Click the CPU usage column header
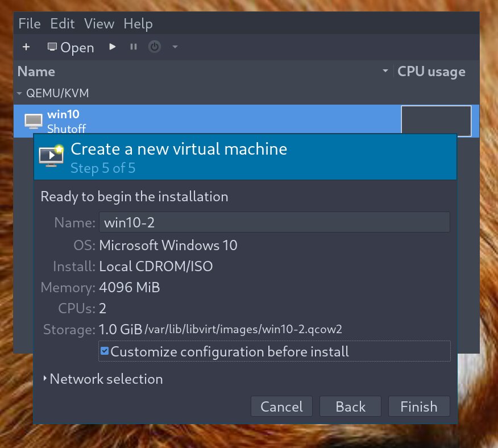498x448 pixels. (431, 72)
